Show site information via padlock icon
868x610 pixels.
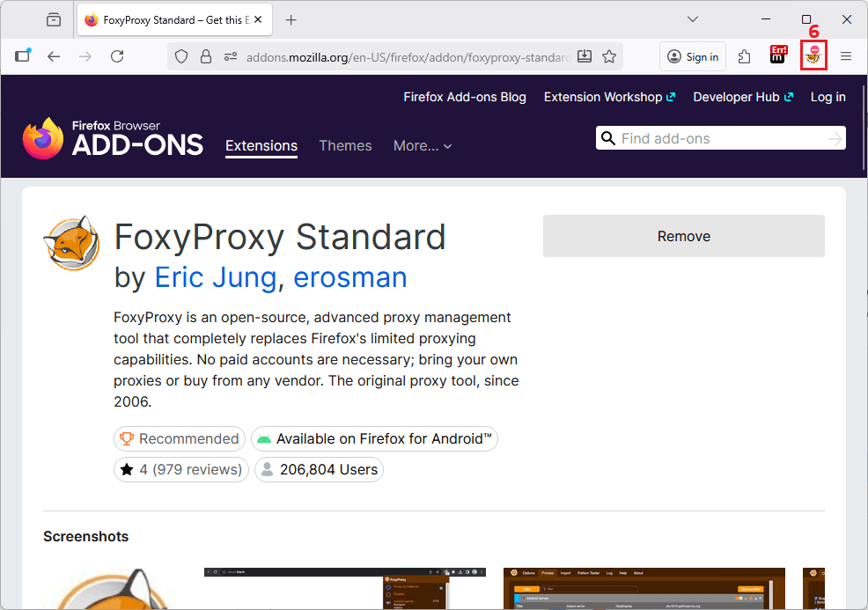[206, 56]
